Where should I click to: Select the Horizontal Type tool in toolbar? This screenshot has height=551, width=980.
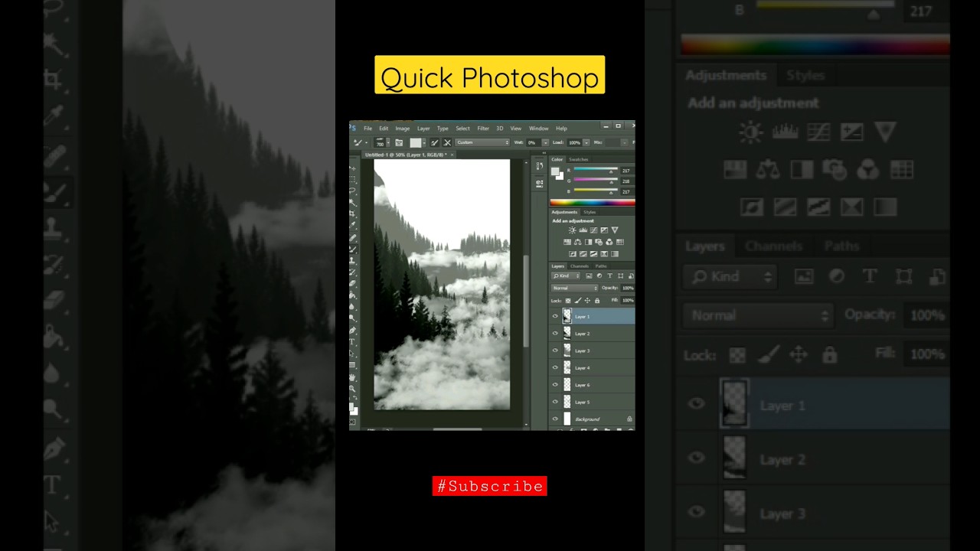coord(352,341)
